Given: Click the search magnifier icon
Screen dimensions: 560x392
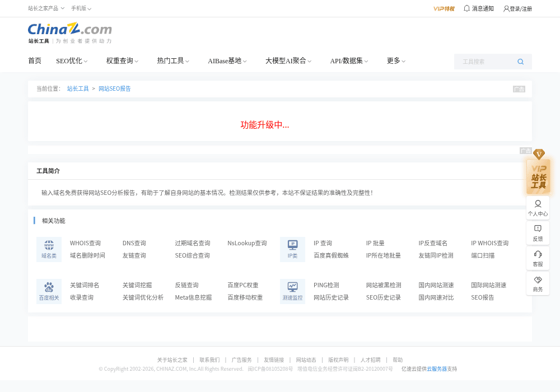Looking at the screenshot, I should tap(520, 62).
